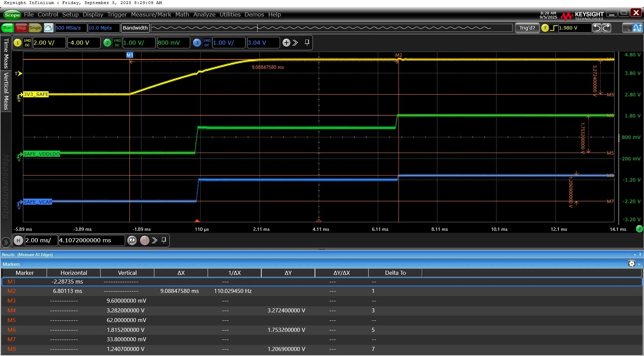Edit the 1.980 V trigger level field
The height and width of the screenshot is (356, 644).
coord(575,28)
